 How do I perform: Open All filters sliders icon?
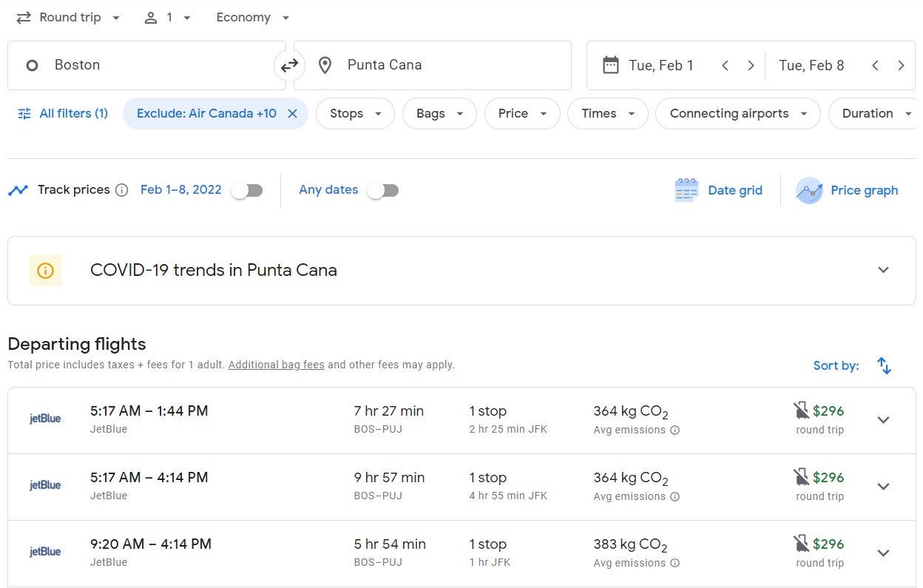pos(24,114)
